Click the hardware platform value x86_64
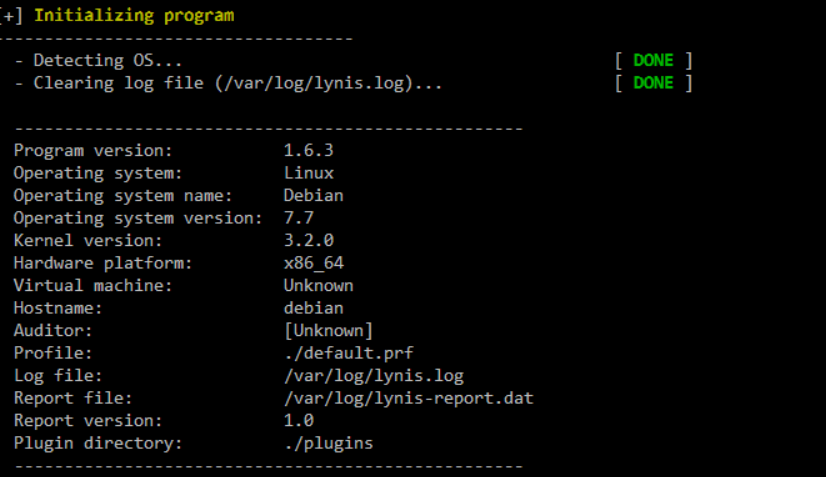The image size is (826, 477). [313, 263]
